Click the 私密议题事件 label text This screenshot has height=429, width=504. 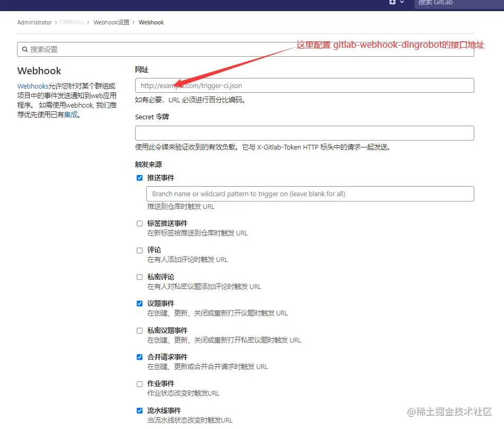pos(167,330)
